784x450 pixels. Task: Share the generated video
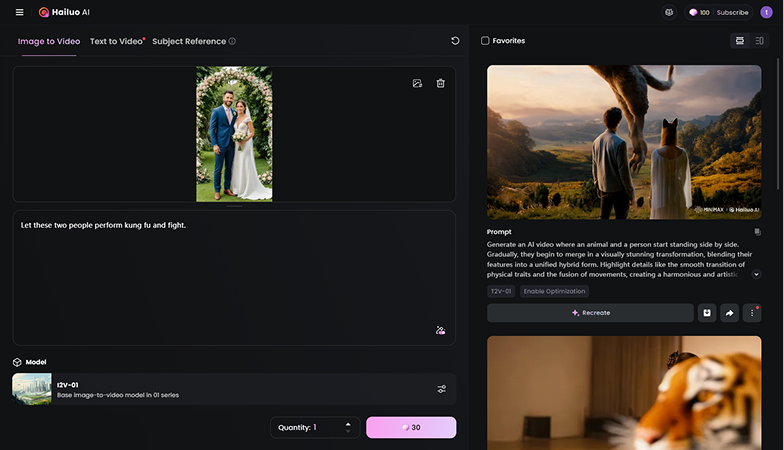pyautogui.click(x=729, y=313)
